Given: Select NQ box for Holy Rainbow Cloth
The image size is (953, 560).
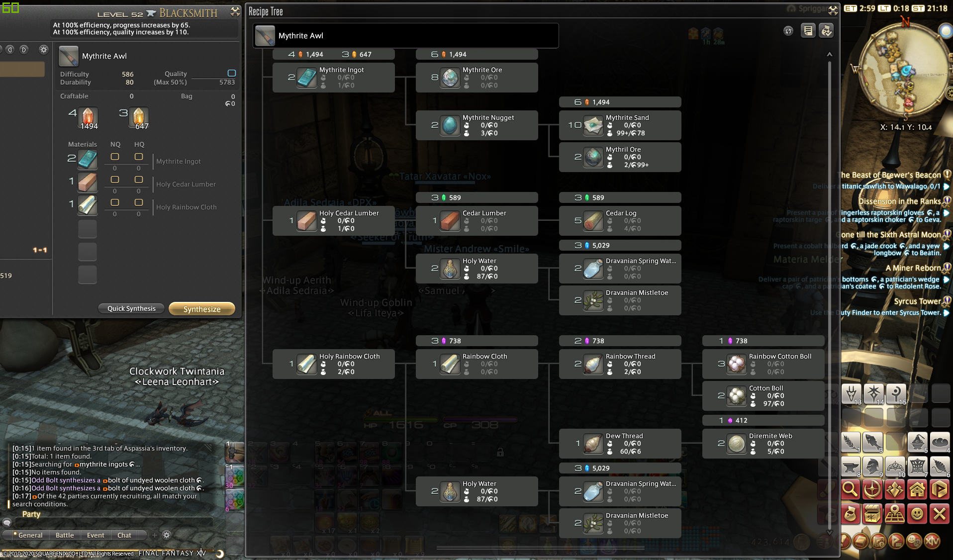Looking at the screenshot, I should 115,202.
